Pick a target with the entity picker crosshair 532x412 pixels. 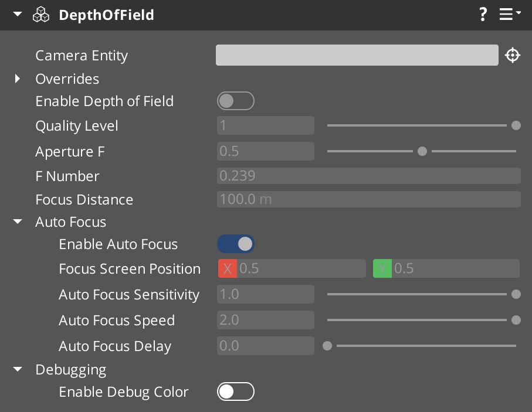512,55
